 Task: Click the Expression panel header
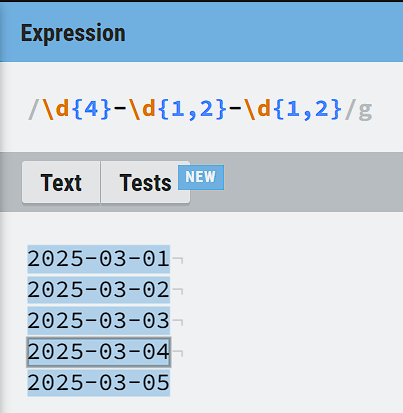click(x=201, y=33)
